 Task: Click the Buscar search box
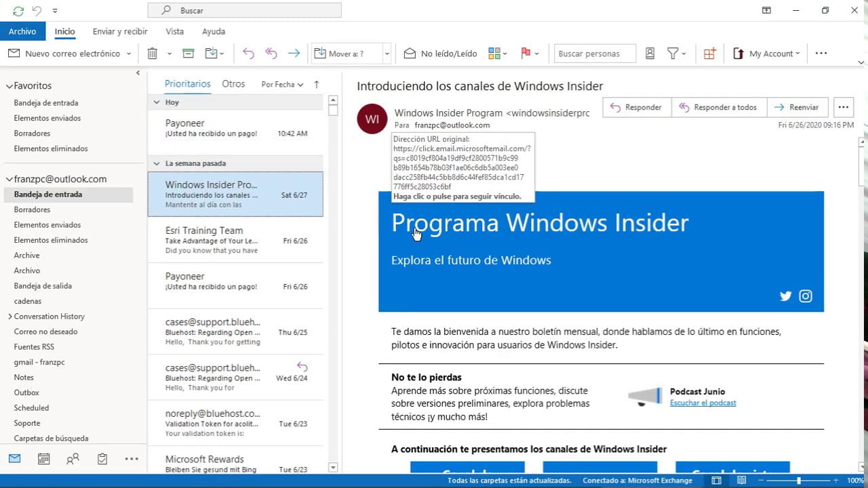pyautogui.click(x=244, y=10)
